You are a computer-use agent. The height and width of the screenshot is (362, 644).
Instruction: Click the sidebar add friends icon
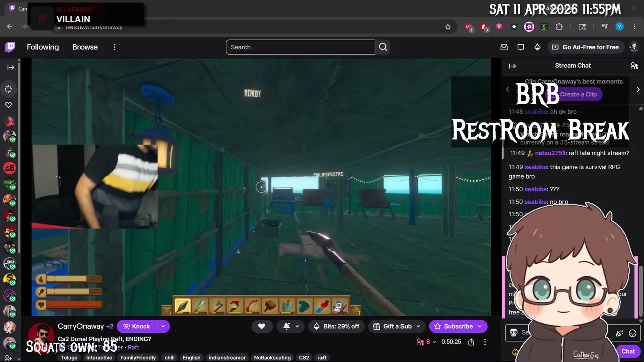coord(9,358)
